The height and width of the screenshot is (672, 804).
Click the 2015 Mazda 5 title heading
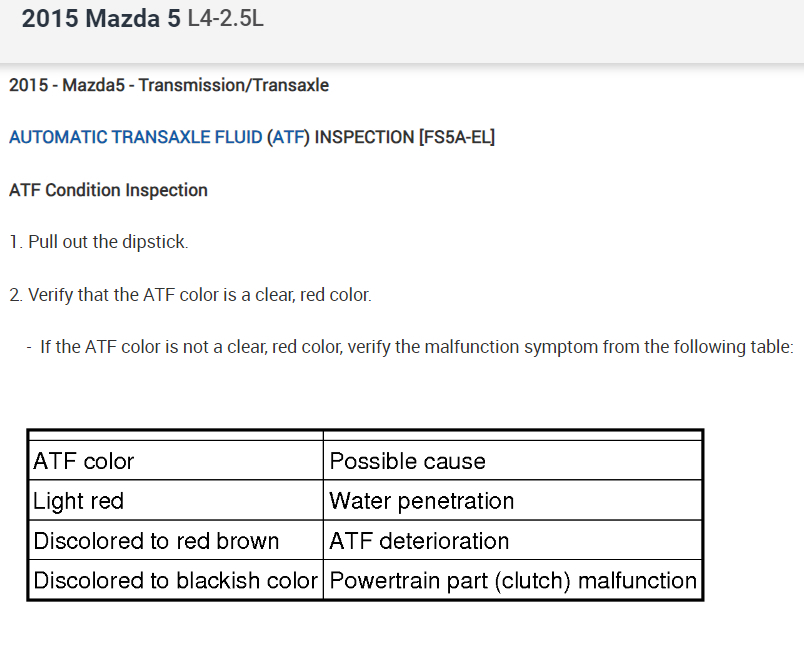(x=101, y=19)
